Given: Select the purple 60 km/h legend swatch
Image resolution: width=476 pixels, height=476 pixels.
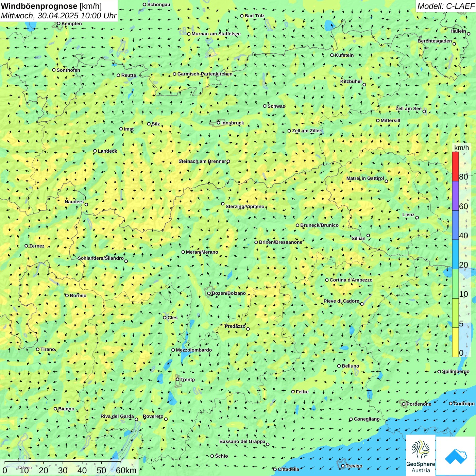Looking at the screenshot, I should coord(455,196).
